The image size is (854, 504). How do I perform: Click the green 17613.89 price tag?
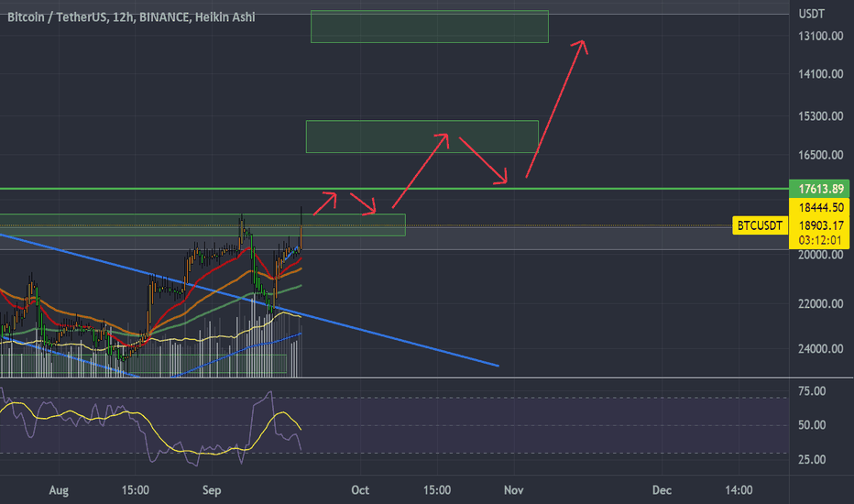pos(819,189)
